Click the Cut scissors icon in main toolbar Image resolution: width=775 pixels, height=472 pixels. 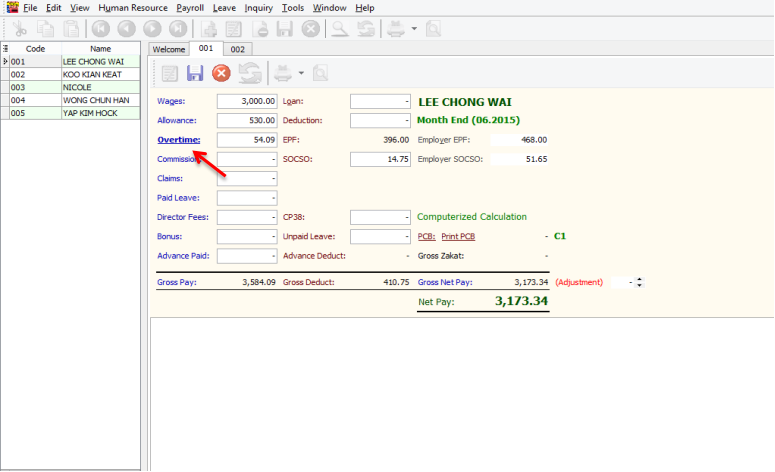tap(19, 29)
